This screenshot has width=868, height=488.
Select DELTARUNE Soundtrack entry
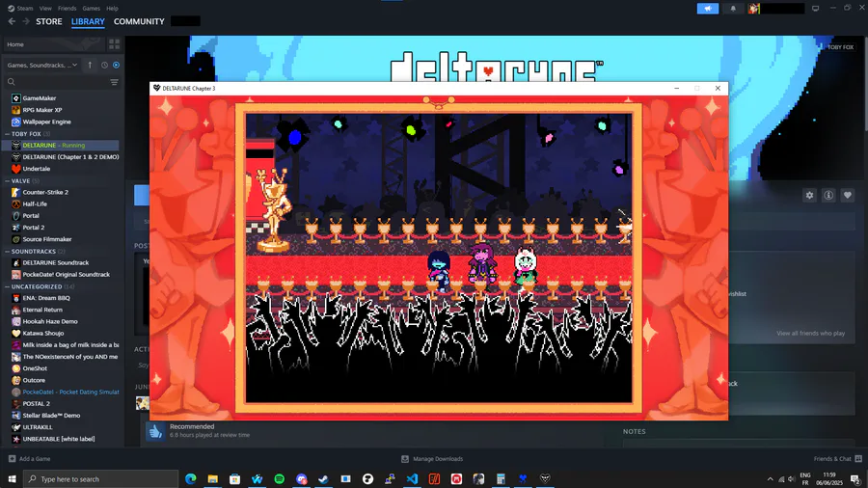(x=61, y=263)
